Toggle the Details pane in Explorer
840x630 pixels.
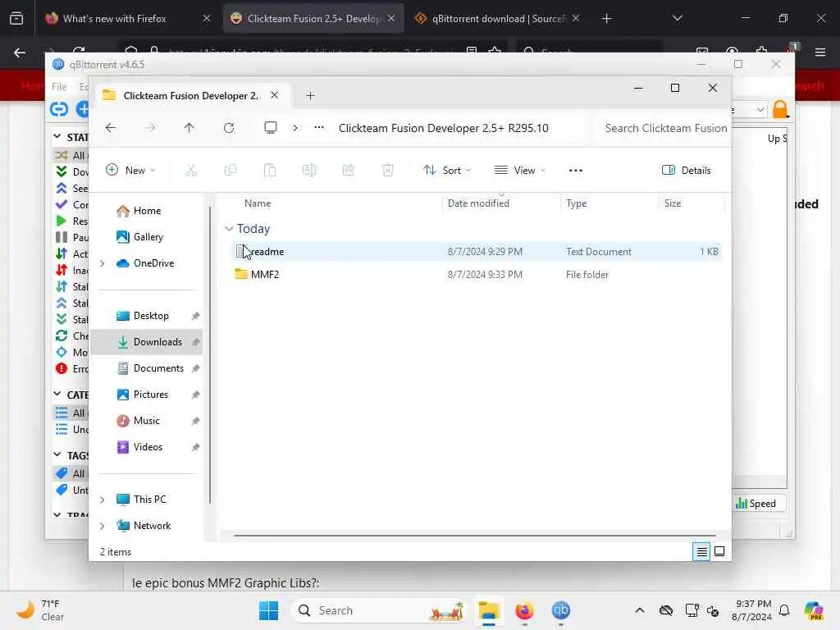coord(687,171)
